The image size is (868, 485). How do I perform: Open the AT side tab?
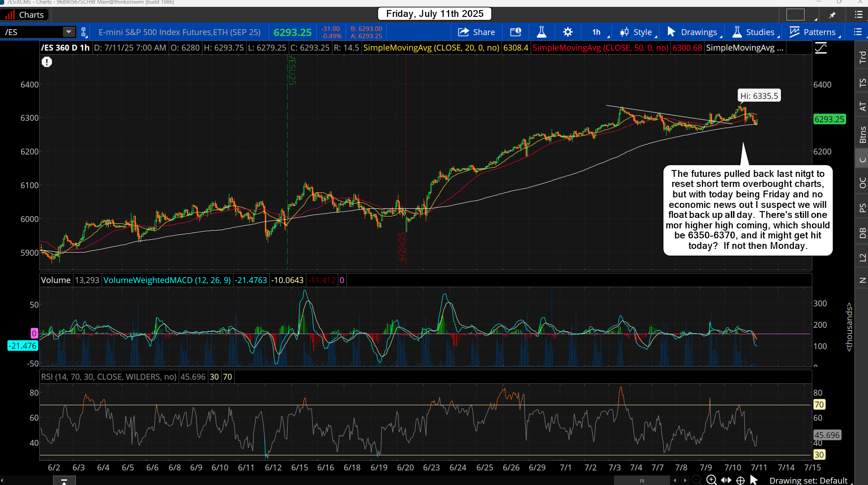coord(862,107)
